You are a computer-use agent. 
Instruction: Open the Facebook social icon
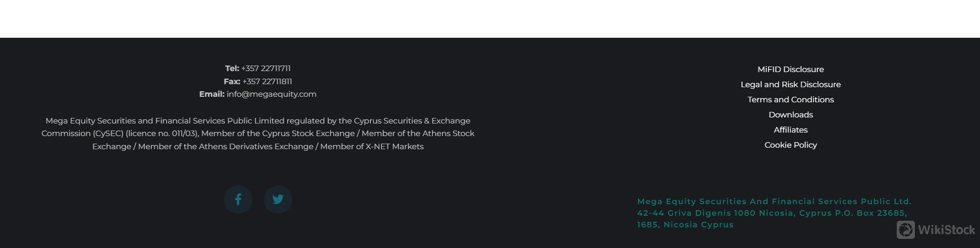pos(238,200)
